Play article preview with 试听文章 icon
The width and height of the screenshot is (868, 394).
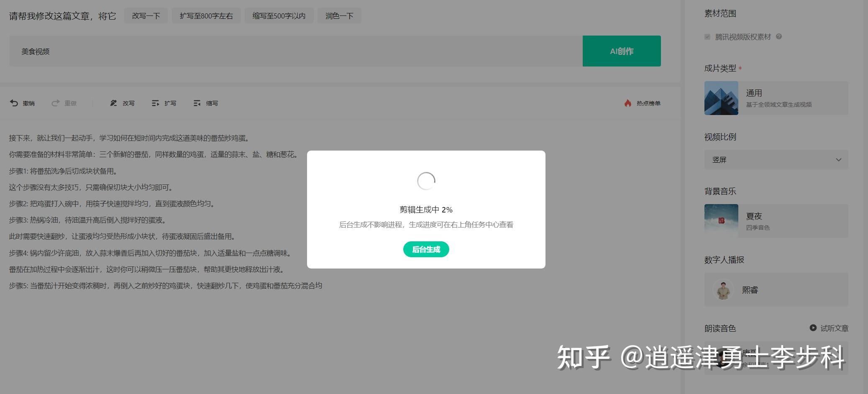coord(813,328)
